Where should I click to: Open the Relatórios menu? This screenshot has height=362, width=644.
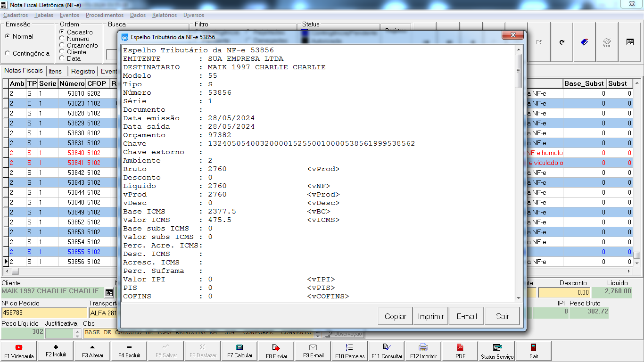pos(164,15)
